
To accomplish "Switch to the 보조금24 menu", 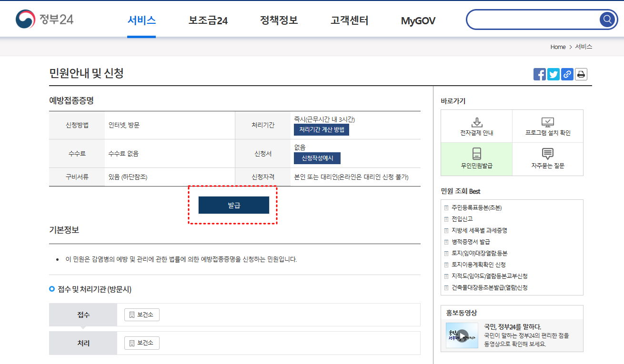I will pyautogui.click(x=209, y=20).
